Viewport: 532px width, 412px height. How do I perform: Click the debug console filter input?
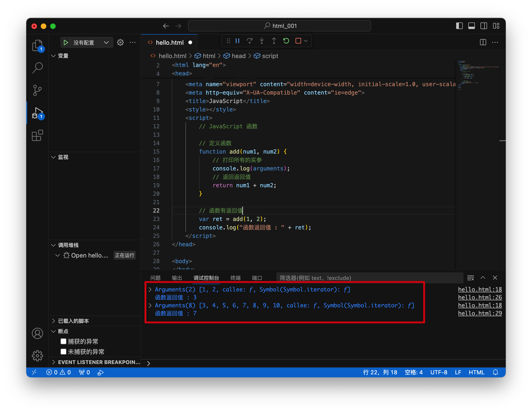369,278
